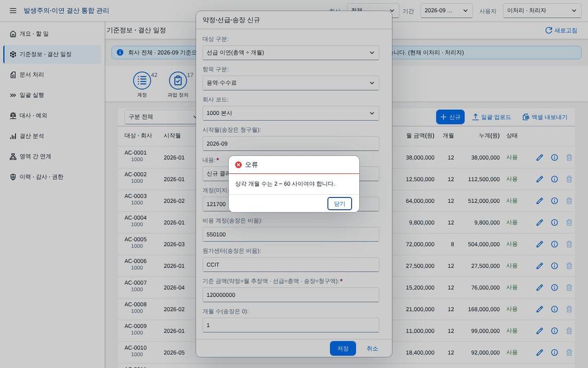Delete row AC-0007 with trash icon
This screenshot has height=368, width=588.
pyautogui.click(x=569, y=288)
